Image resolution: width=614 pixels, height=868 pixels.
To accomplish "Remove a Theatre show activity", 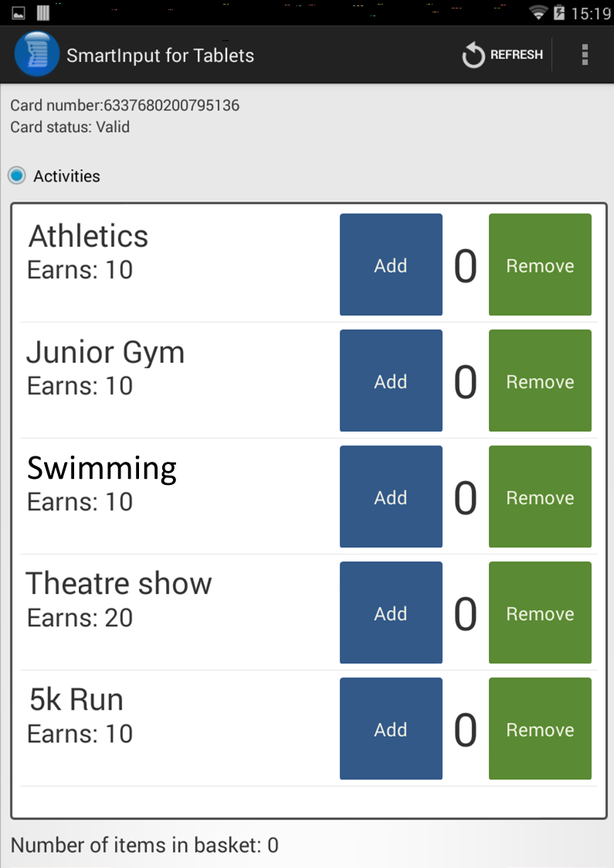I will (540, 612).
